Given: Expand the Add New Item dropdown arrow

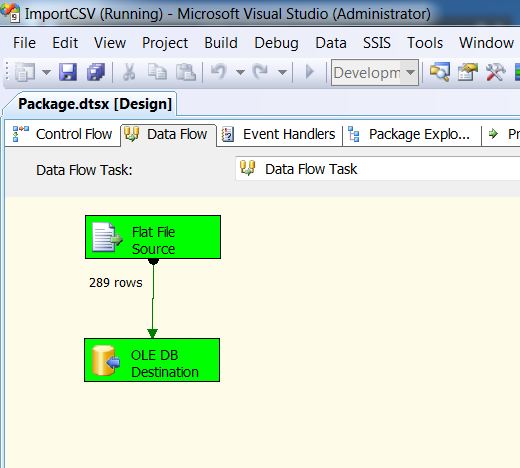Looking at the screenshot, I should pos(46,72).
